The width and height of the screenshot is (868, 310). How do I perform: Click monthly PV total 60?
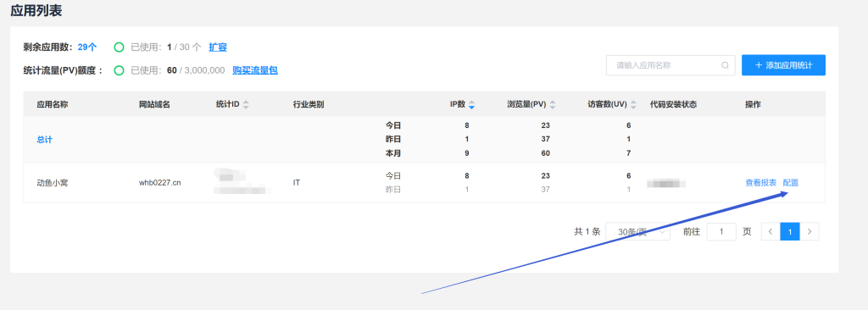[545, 154]
